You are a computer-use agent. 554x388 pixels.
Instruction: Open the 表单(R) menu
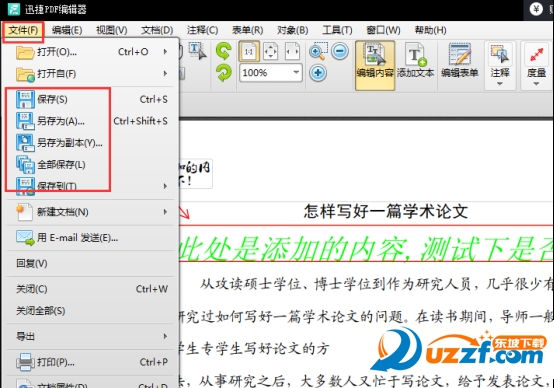point(248,30)
